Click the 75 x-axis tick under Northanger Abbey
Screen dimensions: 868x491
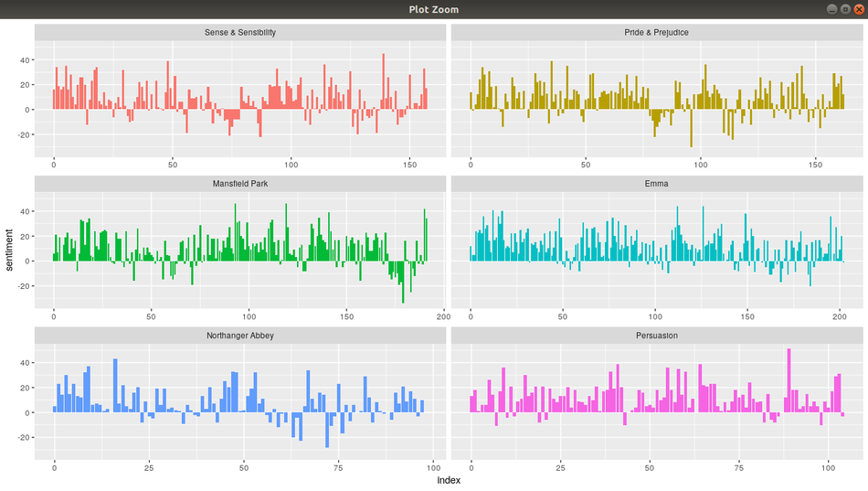point(338,467)
